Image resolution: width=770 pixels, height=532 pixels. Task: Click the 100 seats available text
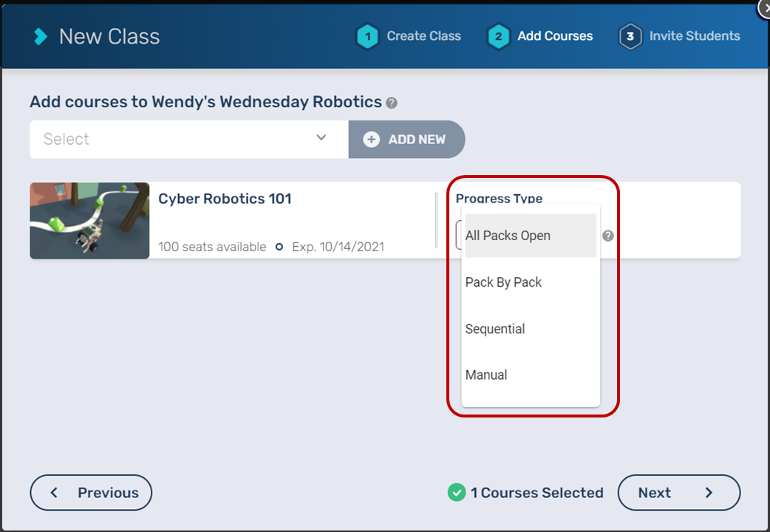point(212,247)
